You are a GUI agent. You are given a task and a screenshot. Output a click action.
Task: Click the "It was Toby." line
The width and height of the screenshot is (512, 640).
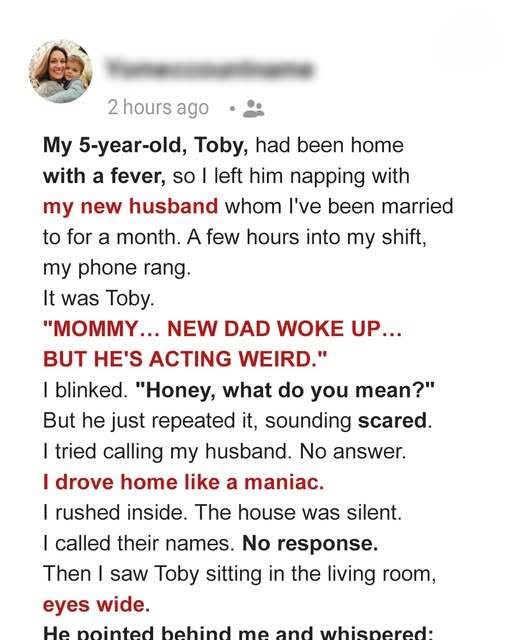pyautogui.click(x=99, y=298)
